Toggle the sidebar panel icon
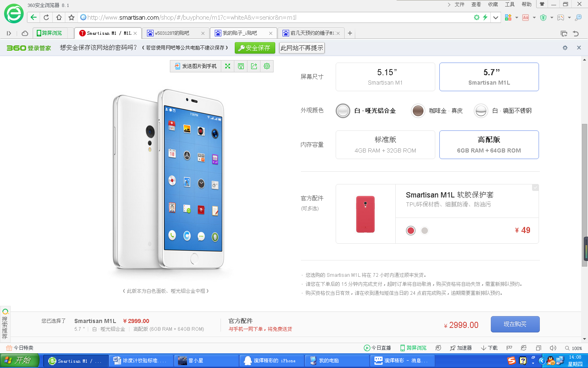 [x=9, y=33]
